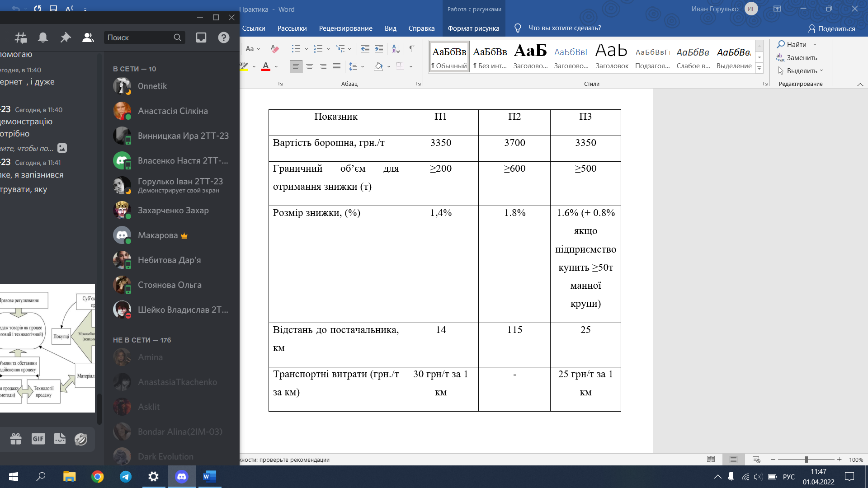The height and width of the screenshot is (488, 868).
Task: Click the Поделиться button
Action: 832,28
